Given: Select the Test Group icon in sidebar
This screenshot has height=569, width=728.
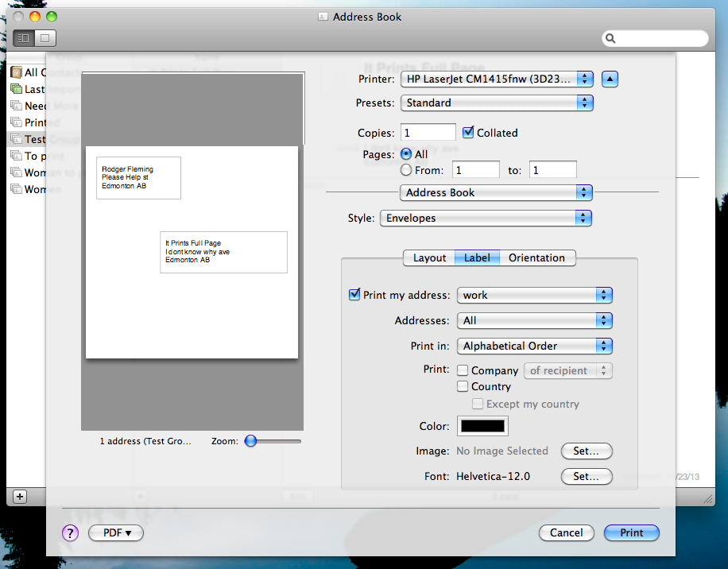Looking at the screenshot, I should click(17, 139).
